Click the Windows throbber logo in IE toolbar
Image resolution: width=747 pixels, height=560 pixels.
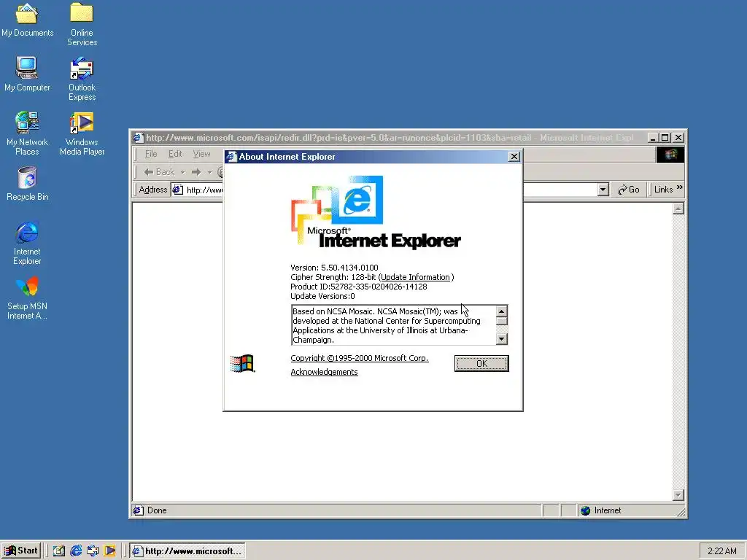tap(670, 155)
